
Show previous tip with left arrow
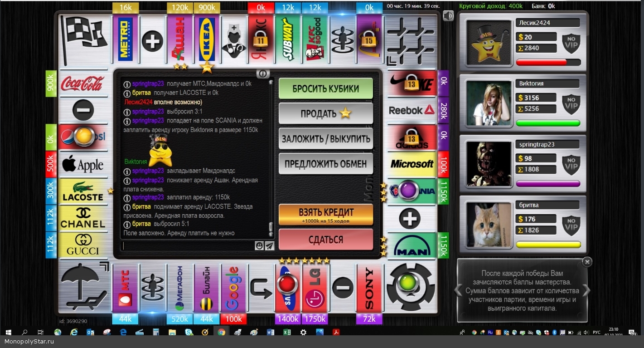pyautogui.click(x=459, y=290)
